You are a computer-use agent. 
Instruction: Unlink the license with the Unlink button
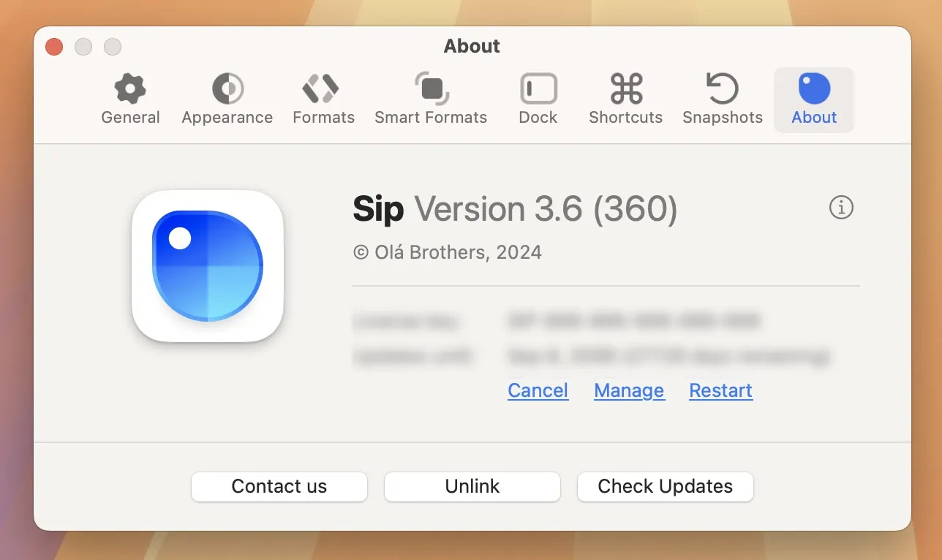tap(472, 486)
